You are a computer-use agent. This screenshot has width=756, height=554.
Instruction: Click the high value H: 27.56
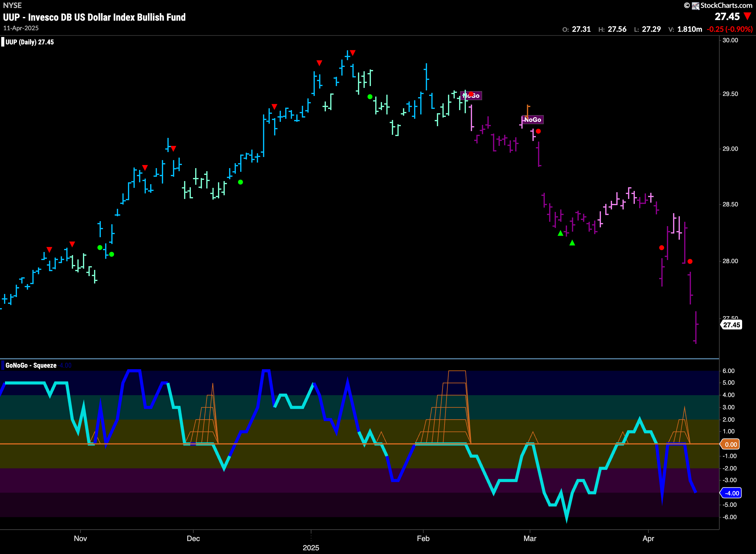[x=612, y=29]
